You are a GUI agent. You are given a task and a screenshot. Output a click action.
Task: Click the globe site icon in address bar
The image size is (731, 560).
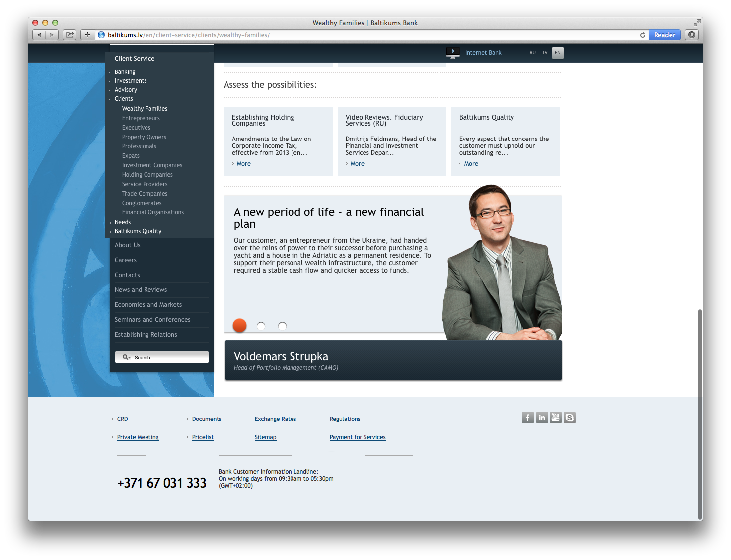pyautogui.click(x=101, y=35)
